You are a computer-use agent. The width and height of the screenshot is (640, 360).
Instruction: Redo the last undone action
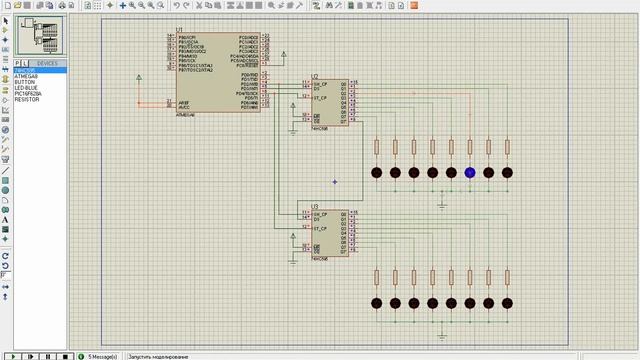click(x=186, y=5)
